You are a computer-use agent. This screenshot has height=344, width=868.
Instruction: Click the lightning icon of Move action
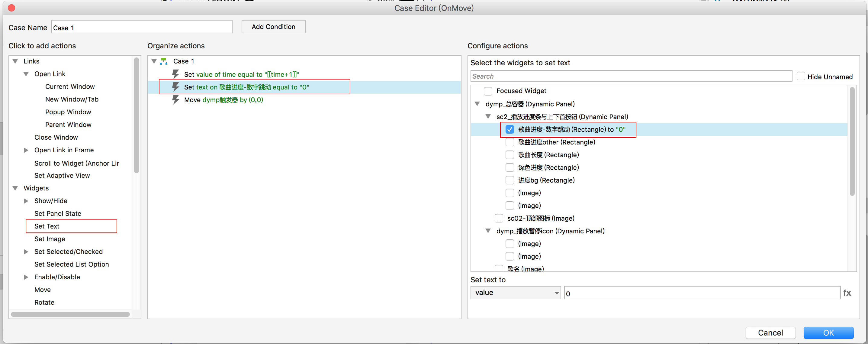point(175,99)
